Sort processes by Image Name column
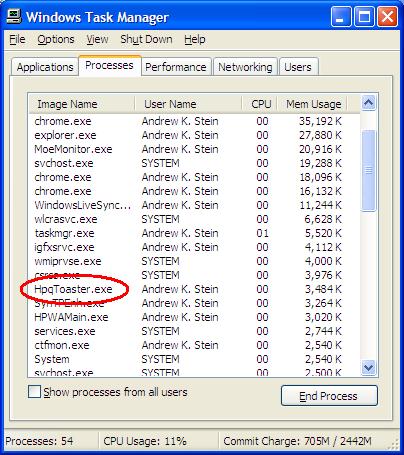Viewport: 404px width, 455px height. (82, 104)
